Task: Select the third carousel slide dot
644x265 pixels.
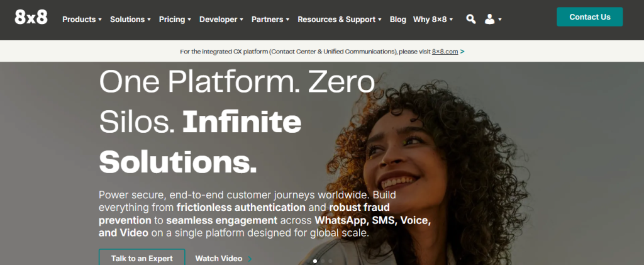Action: (330, 261)
